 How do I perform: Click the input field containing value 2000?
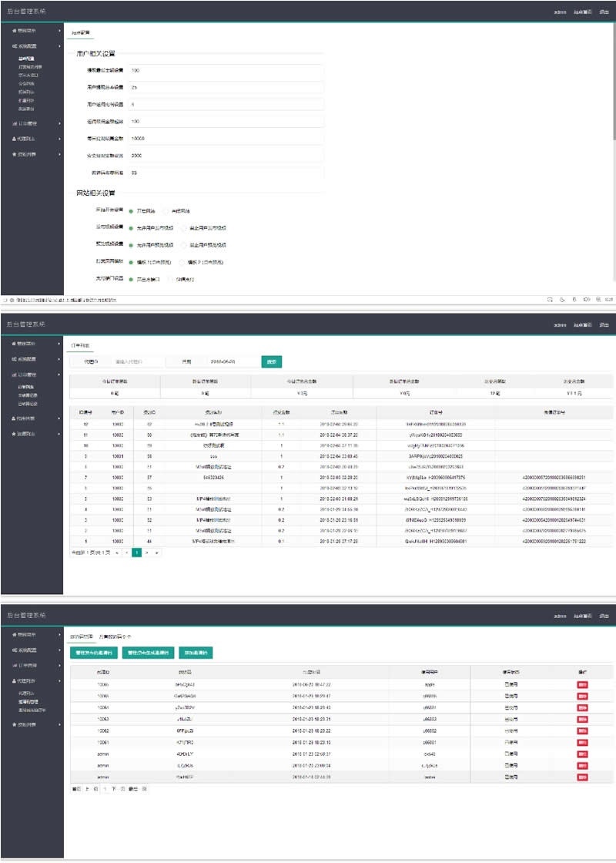pos(226,156)
